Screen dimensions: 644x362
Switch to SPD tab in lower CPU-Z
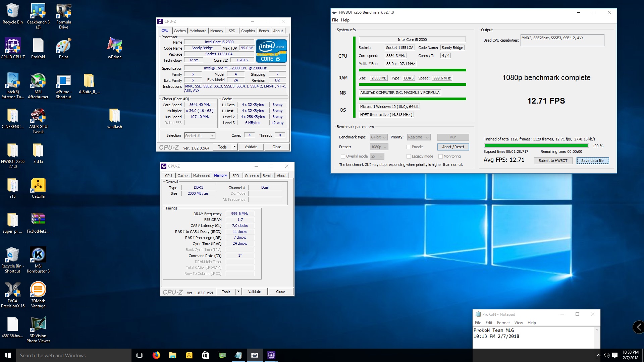tap(236, 176)
